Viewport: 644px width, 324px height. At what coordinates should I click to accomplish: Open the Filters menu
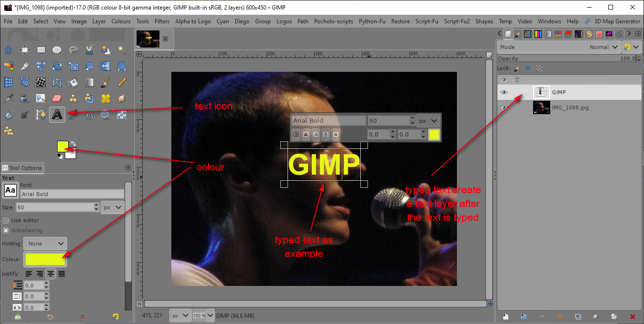pos(162,21)
